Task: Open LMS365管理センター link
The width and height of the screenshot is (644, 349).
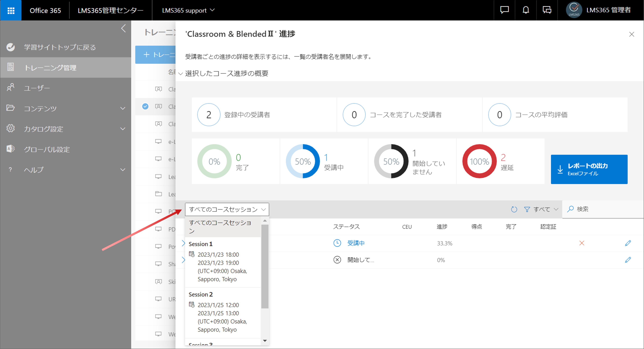Action: point(110,10)
